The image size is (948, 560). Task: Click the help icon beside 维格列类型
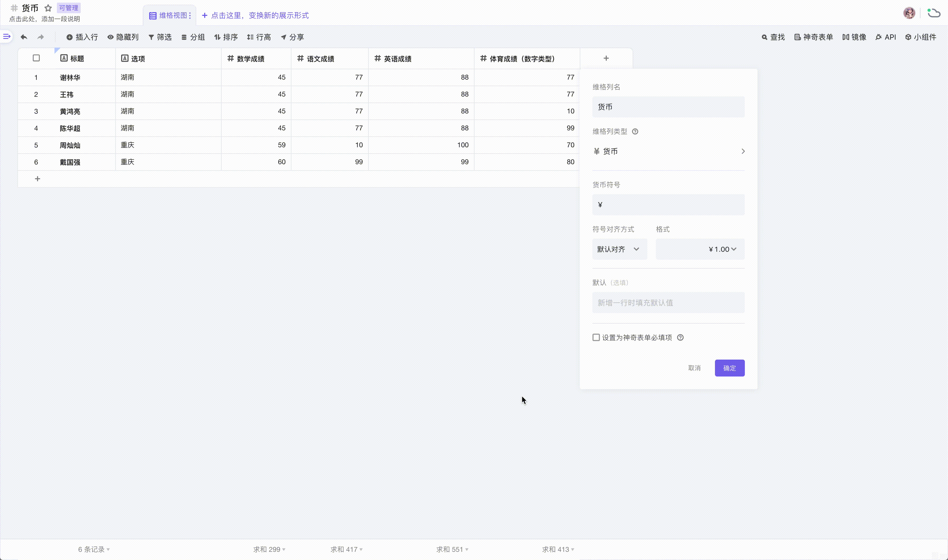[x=635, y=131]
